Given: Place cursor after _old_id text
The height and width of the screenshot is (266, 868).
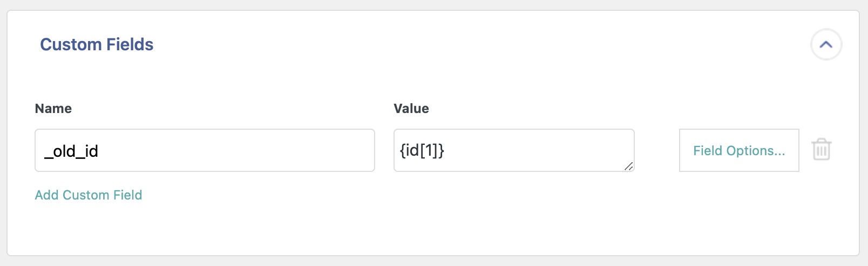Looking at the screenshot, I should click(x=100, y=151).
